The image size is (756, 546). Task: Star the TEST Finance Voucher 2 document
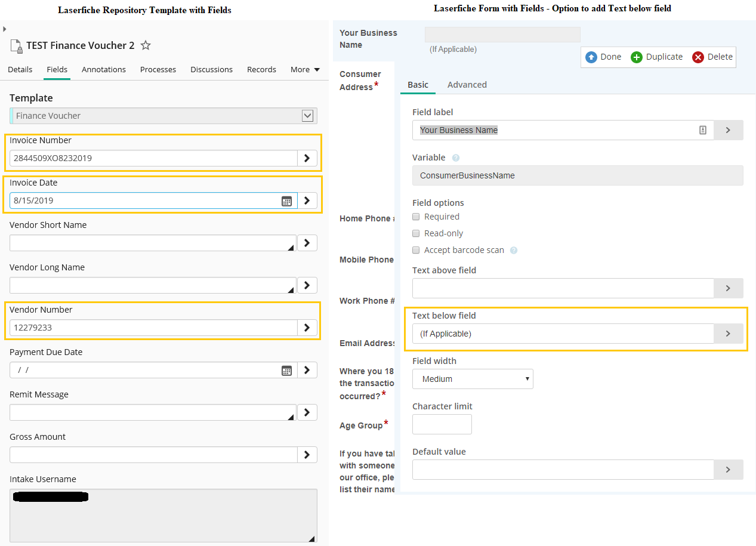click(146, 45)
